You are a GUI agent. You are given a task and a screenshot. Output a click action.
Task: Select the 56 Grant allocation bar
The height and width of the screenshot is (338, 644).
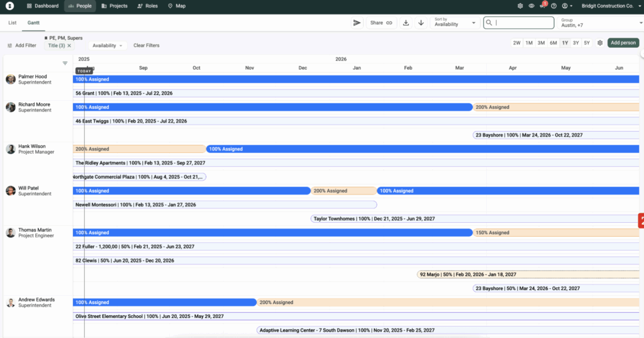(x=356, y=93)
